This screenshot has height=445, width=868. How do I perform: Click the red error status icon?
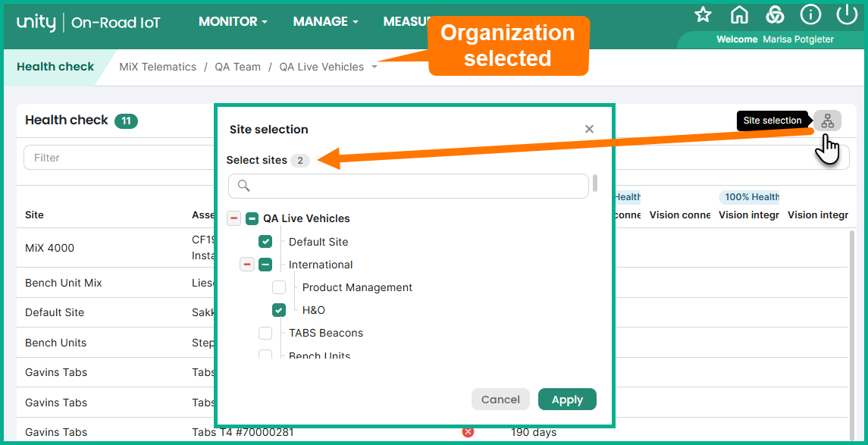[x=468, y=431]
